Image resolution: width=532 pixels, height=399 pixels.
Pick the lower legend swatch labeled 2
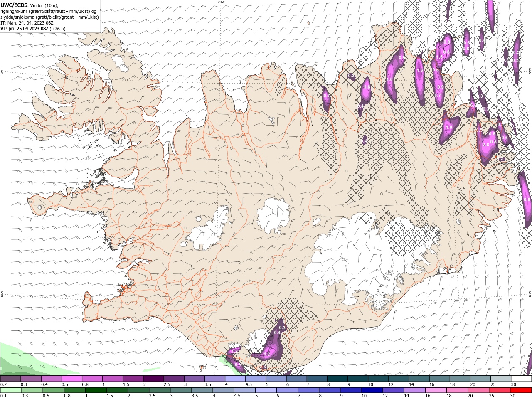138,390
